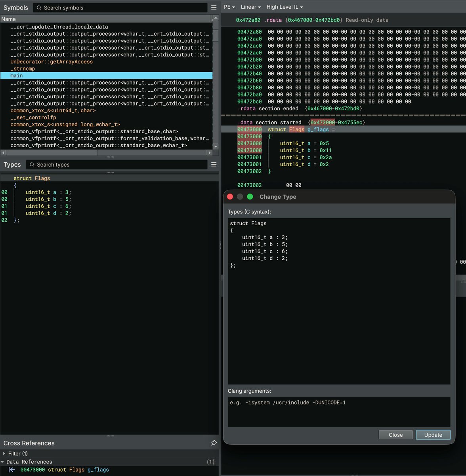This screenshot has height=476, width=466.
Task: Switch representation via High Level IL dropdown
Action: pyautogui.click(x=284, y=7)
